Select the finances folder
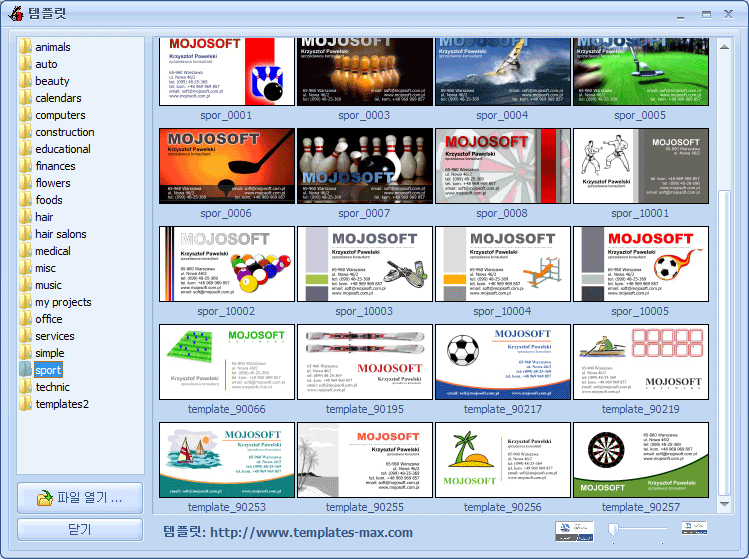The width and height of the screenshot is (749, 559). tap(55, 166)
